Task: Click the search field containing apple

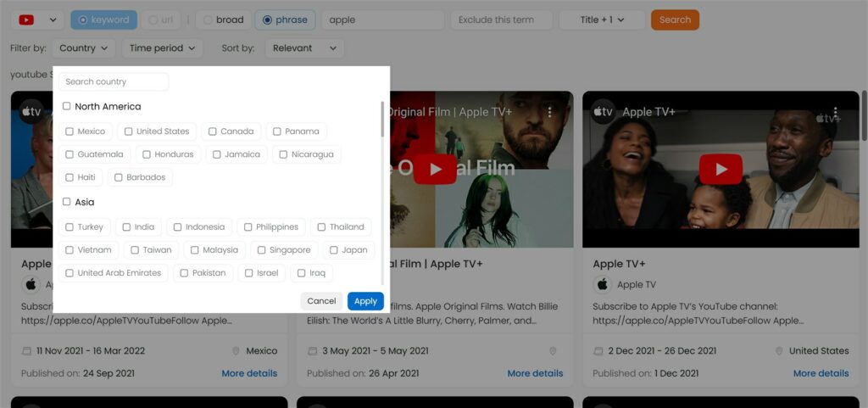Action: coord(383,20)
